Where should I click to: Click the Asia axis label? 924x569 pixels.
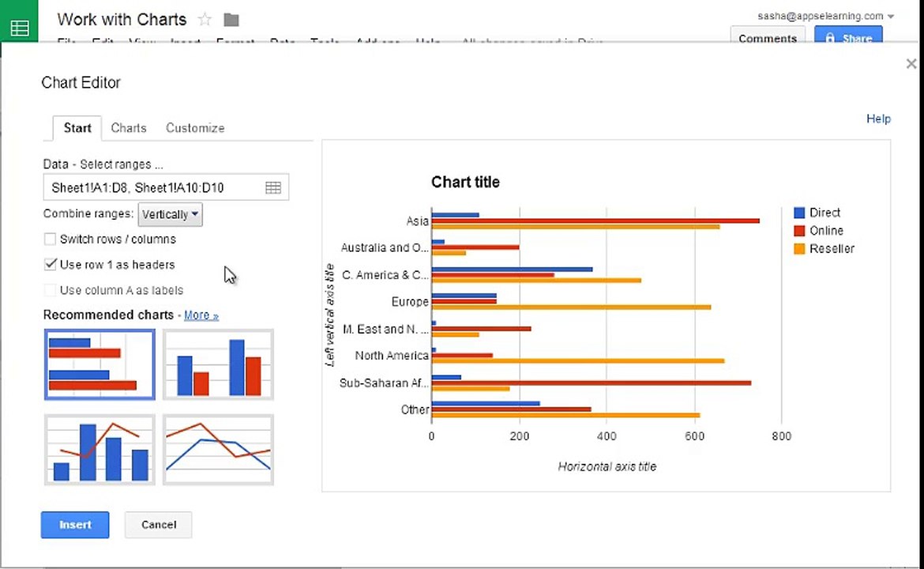(x=417, y=221)
